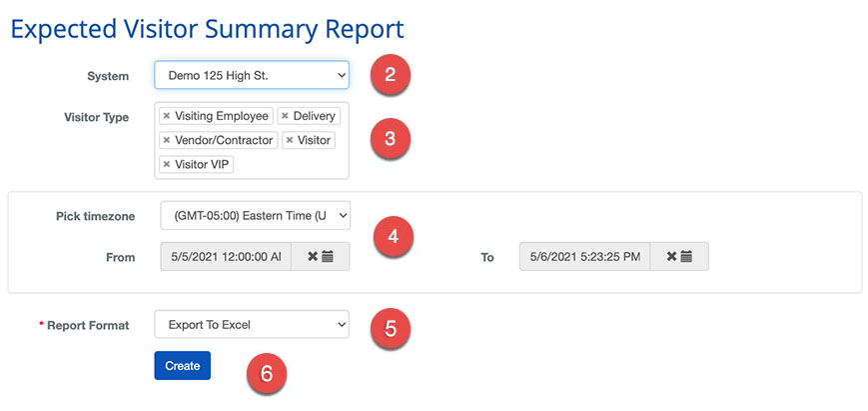Image resolution: width=868 pixels, height=411 pixels.
Task: Remove the Visitor VIP tag
Action: pos(167,164)
